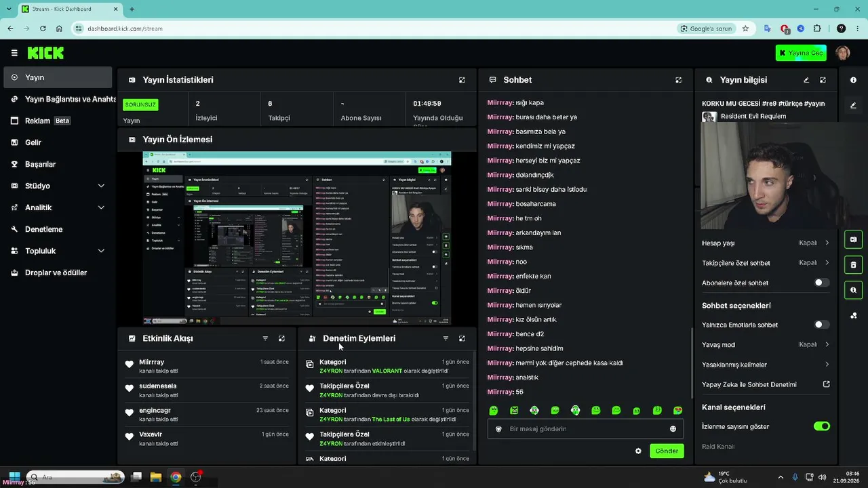Click the Bir mesaj gönderin input
This screenshot has width=868, height=488.
pos(586,429)
